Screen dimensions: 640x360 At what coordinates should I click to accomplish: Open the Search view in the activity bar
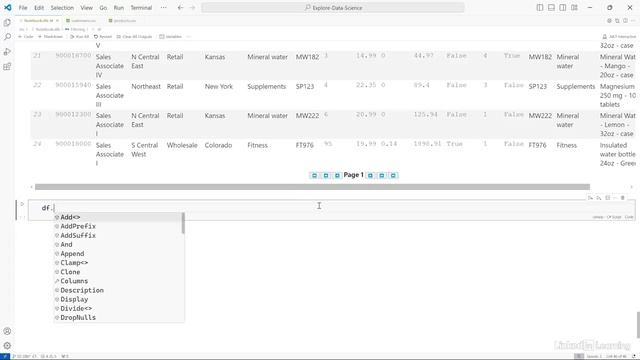pyautogui.click(x=7, y=37)
